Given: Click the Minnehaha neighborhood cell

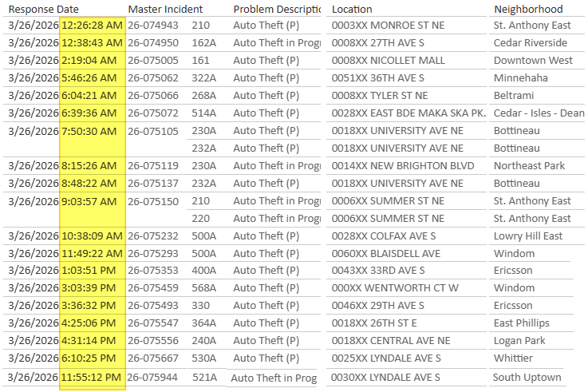Looking at the screenshot, I should (x=520, y=78).
